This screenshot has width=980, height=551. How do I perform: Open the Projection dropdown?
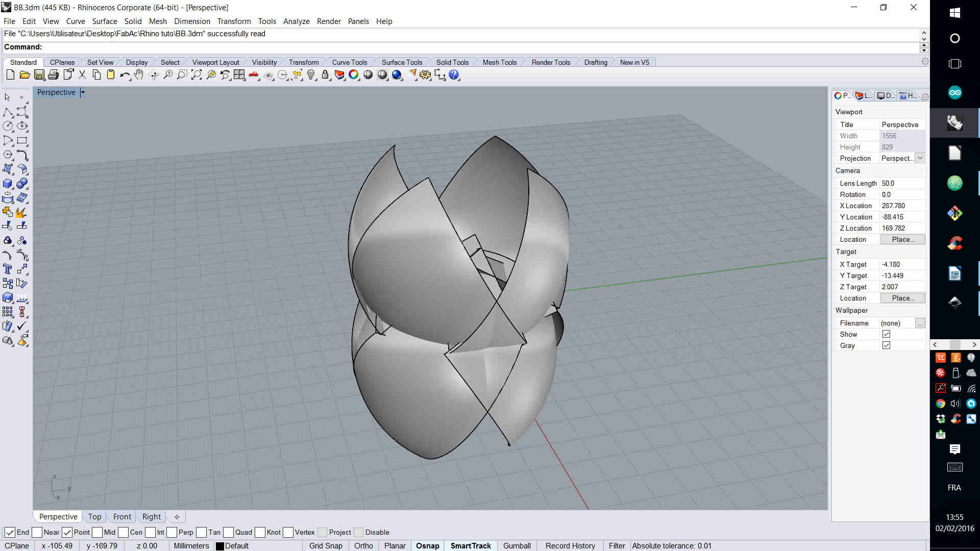(920, 158)
